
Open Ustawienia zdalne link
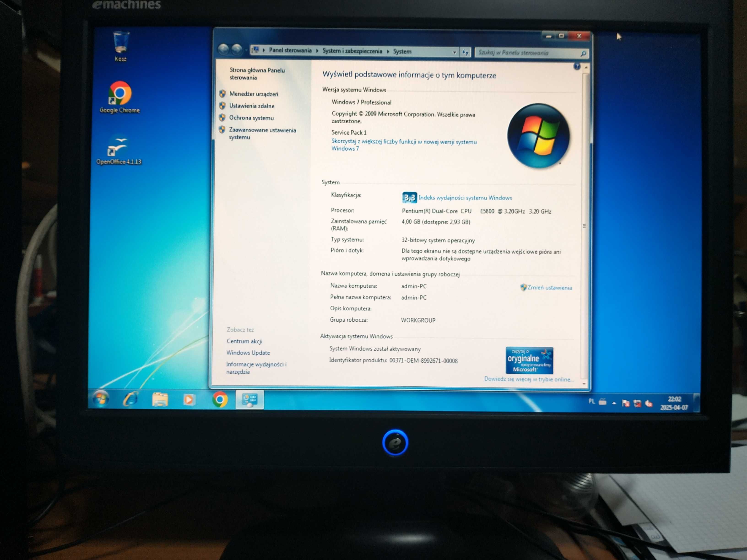click(x=252, y=106)
